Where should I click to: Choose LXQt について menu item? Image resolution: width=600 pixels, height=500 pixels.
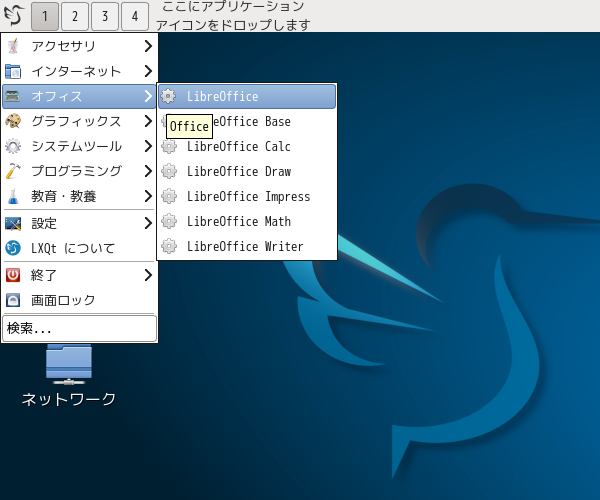pos(79,248)
